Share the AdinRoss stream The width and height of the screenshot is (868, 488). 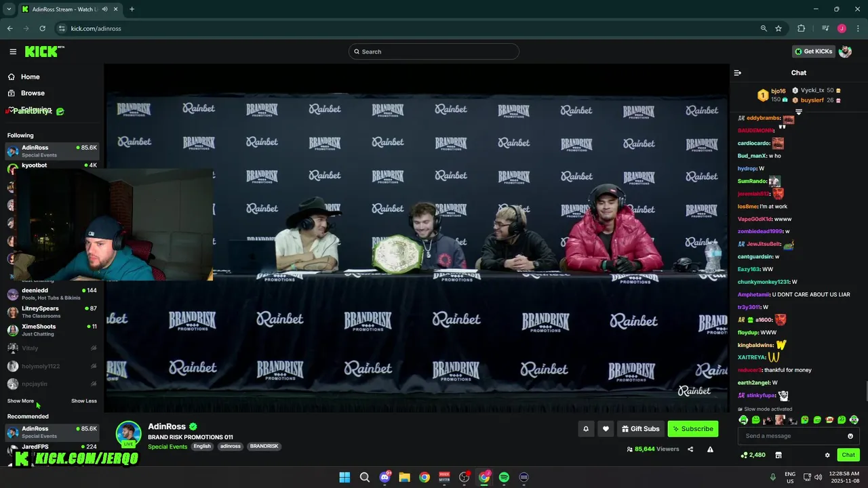(x=690, y=449)
